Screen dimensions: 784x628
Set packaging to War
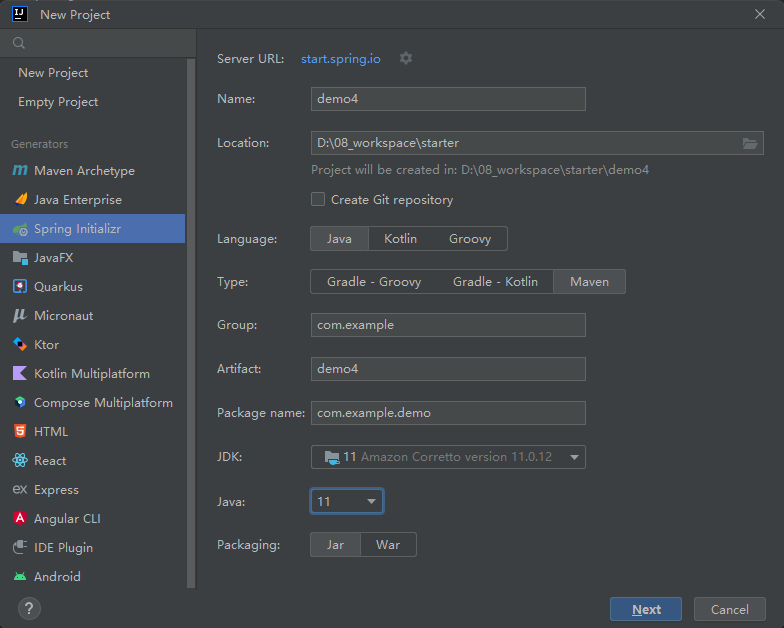pos(388,545)
